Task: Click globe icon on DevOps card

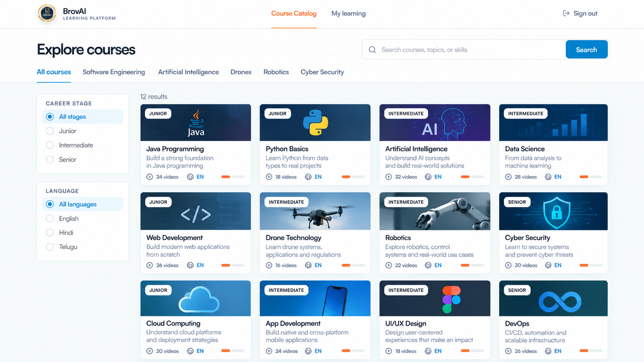Action: [548, 351]
